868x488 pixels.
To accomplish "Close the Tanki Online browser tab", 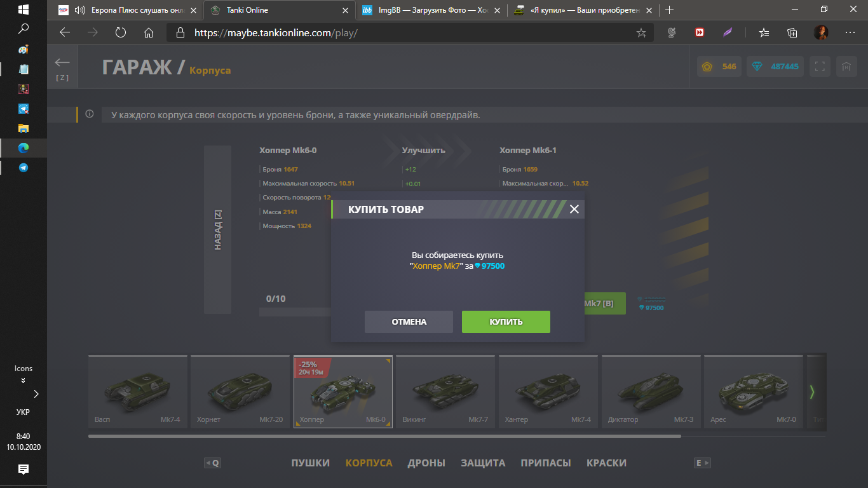I will tap(345, 10).
